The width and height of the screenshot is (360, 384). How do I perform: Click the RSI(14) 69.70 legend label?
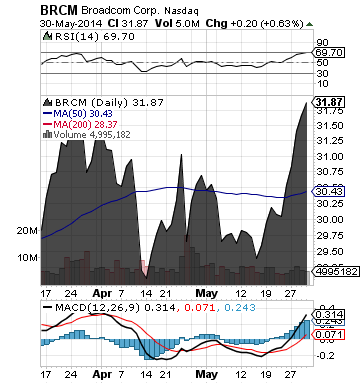click(x=95, y=36)
